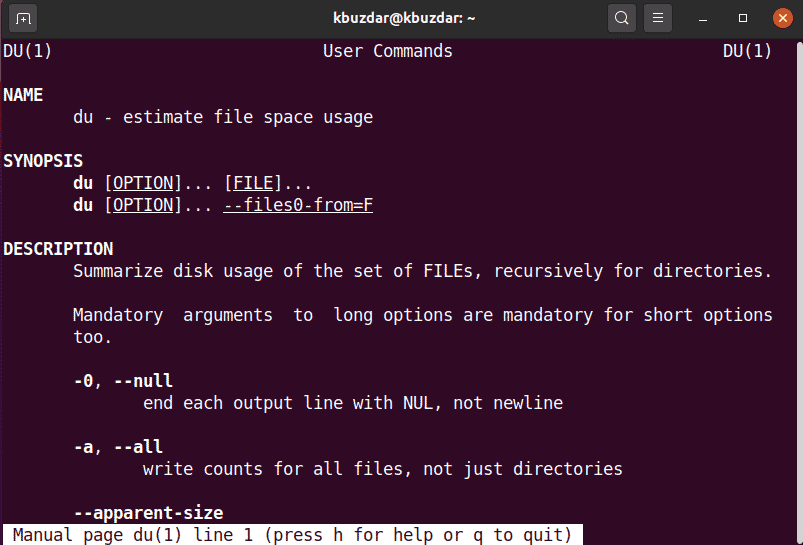803x545 pixels.
Task: Click the underlined --files0-from=F option
Action: 298,205
